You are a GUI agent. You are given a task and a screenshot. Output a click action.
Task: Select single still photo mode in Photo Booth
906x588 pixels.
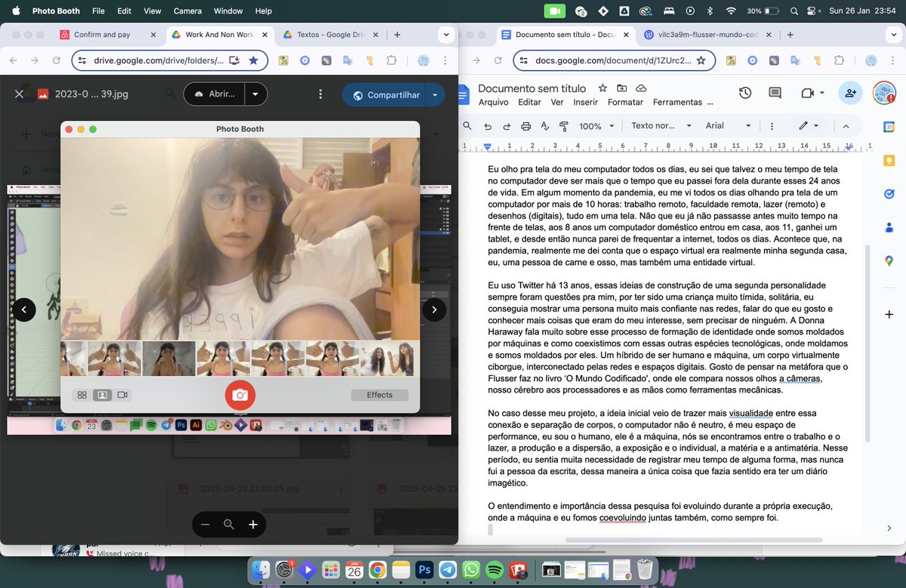tap(102, 395)
